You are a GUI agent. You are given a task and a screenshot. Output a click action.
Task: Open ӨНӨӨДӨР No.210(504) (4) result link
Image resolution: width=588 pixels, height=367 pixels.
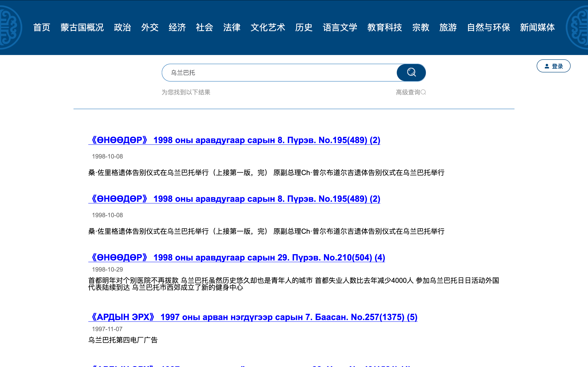(237, 258)
